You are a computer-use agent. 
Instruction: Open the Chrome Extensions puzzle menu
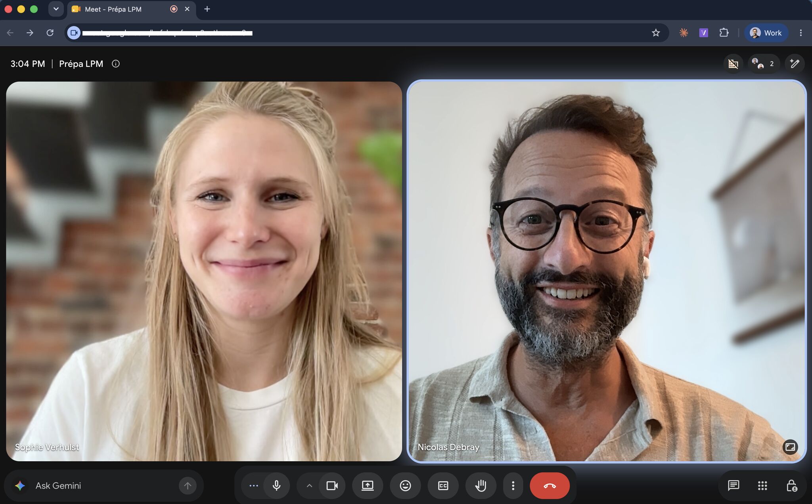tap(724, 33)
